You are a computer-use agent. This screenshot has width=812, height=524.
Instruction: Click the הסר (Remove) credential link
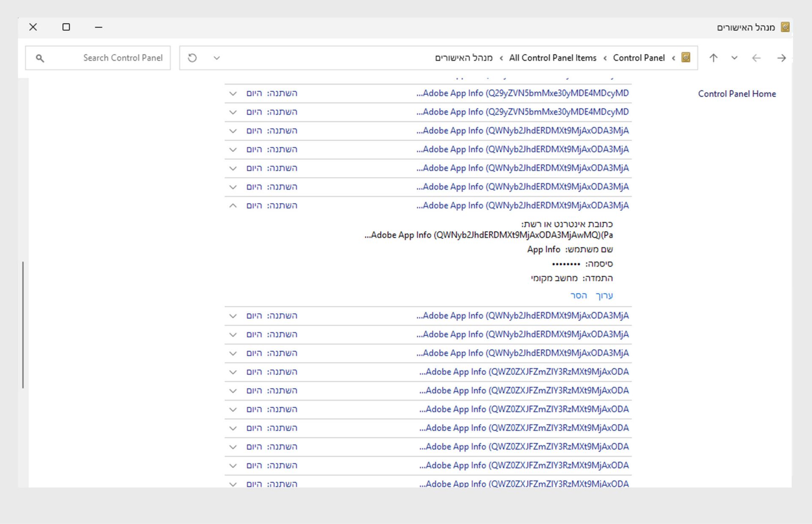pos(579,295)
